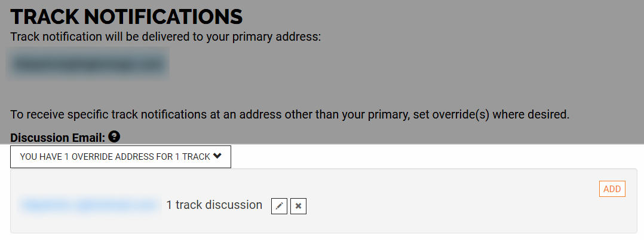Open the Discussion Email help question-mark icon
644x240 pixels.
(x=114, y=136)
